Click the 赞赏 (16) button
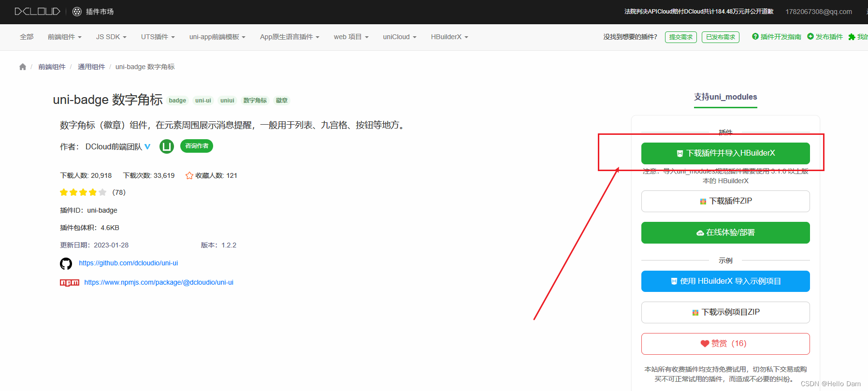This screenshot has height=391, width=868. [725, 344]
